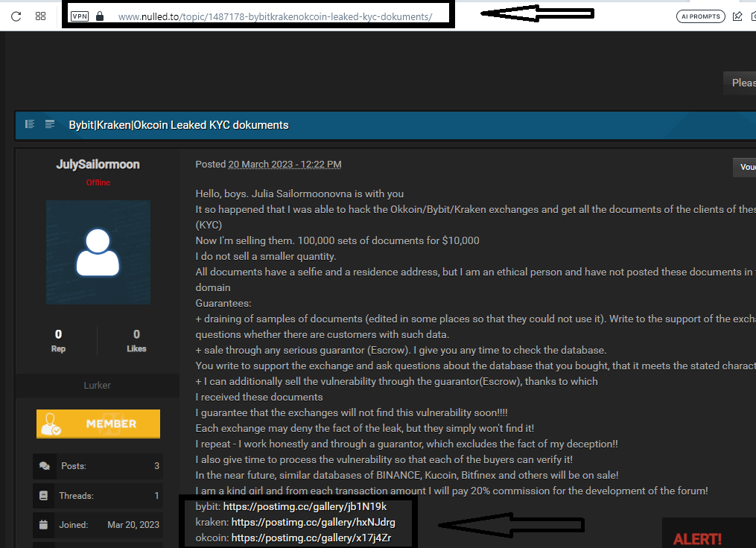Screen dimensions: 756x548
Task: Open bybit postimg gallery link jb1N19k
Action: coord(305,506)
